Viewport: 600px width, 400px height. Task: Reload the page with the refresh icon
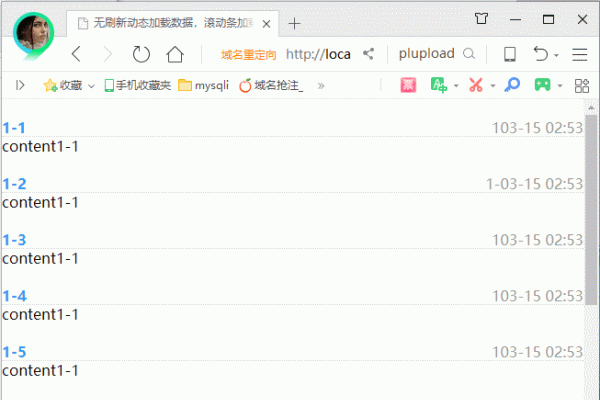click(x=141, y=54)
